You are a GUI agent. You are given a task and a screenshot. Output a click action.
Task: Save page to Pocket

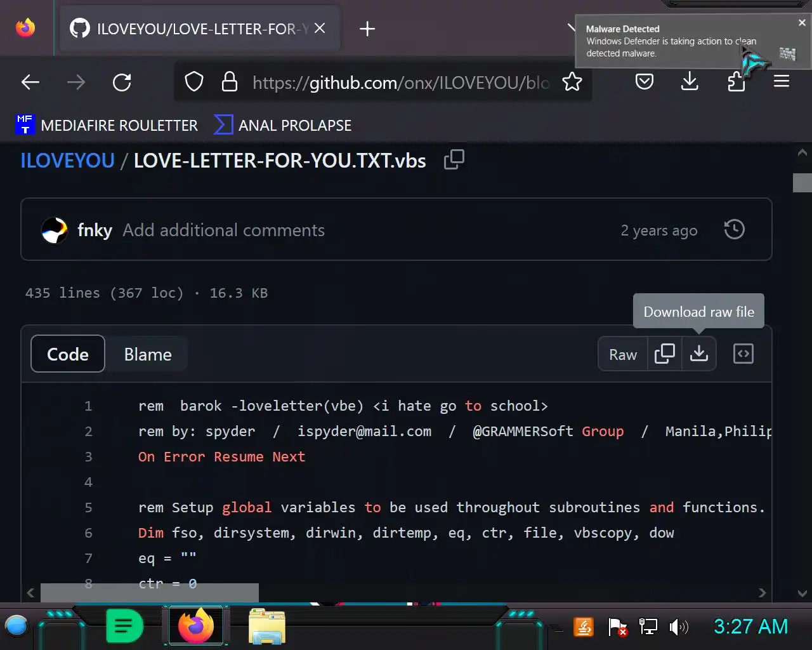(x=645, y=82)
